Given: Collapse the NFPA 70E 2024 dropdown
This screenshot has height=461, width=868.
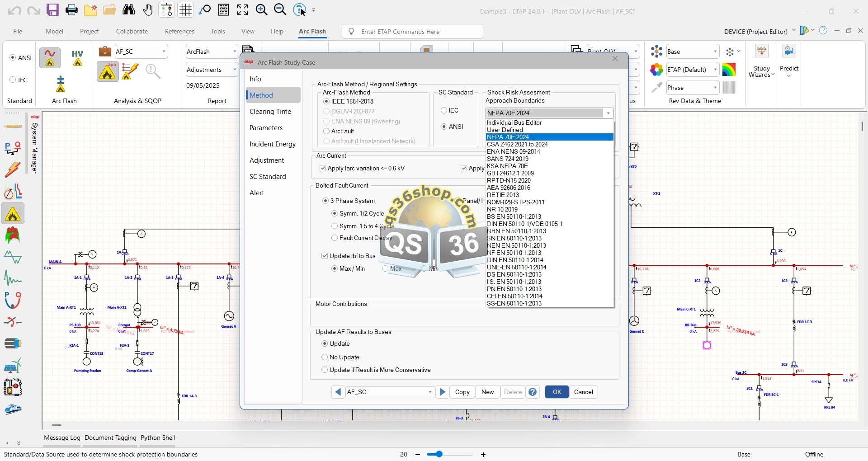Looking at the screenshot, I should [608, 113].
